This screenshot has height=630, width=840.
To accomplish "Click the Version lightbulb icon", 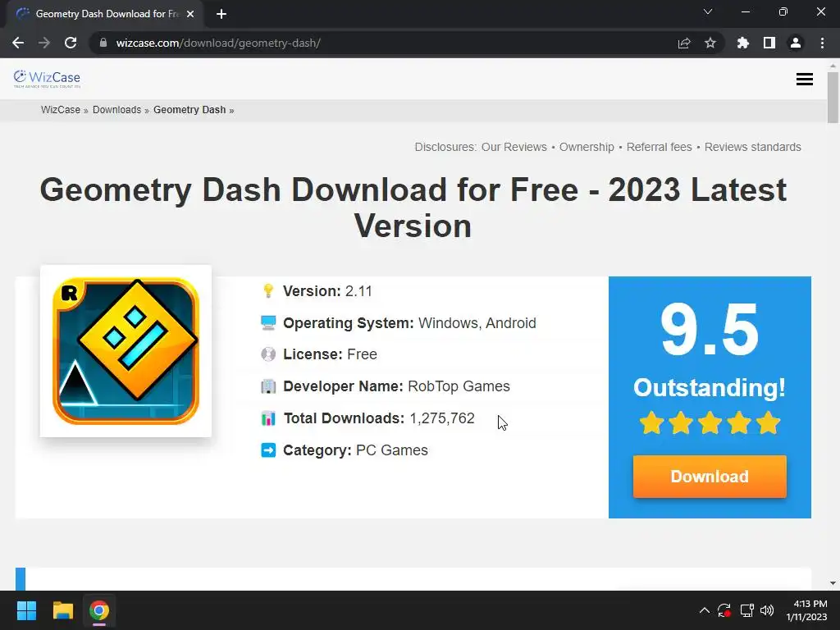I will pos(268,291).
